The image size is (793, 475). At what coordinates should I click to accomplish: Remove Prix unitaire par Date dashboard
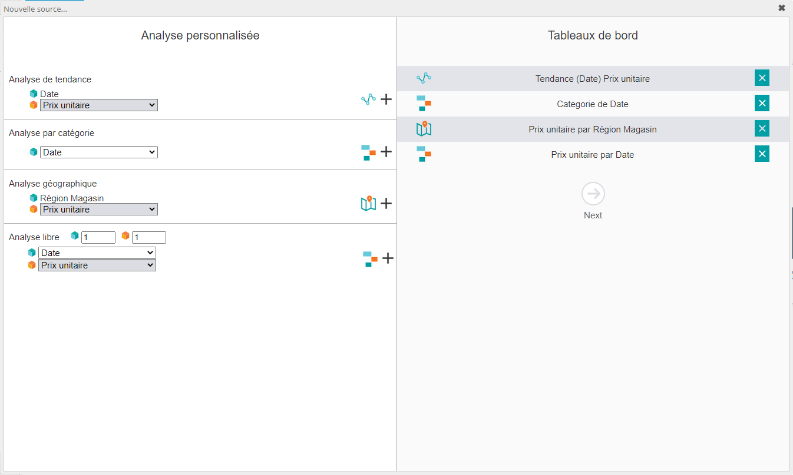coord(762,154)
